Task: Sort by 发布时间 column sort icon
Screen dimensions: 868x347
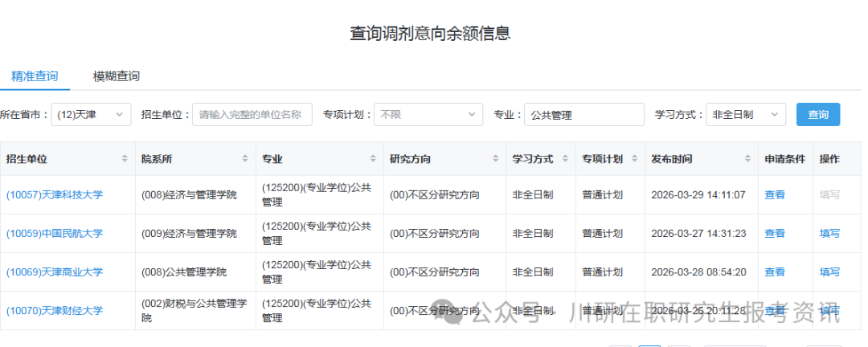Action: pos(748,159)
